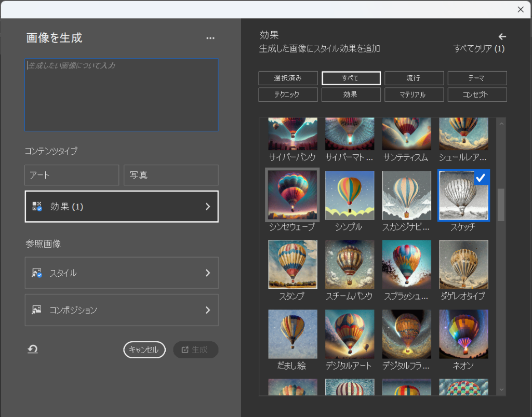Click the スタイル reference image icon
The image size is (532, 417).
37,273
